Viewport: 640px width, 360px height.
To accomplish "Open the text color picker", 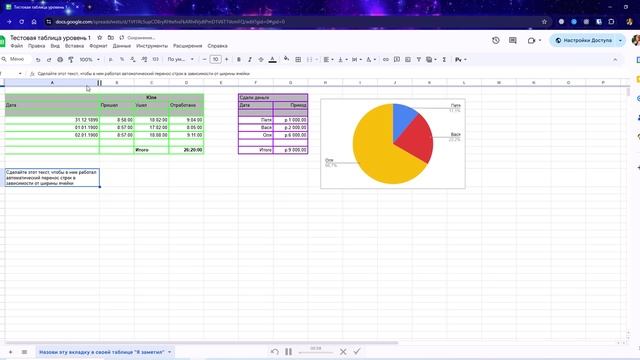I will pyautogui.click(x=272, y=60).
